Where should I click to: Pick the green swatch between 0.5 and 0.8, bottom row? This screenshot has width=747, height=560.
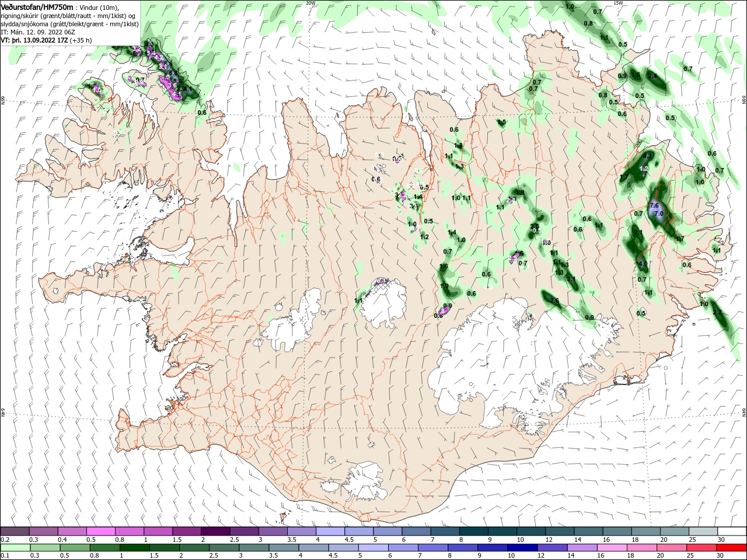(x=75, y=548)
